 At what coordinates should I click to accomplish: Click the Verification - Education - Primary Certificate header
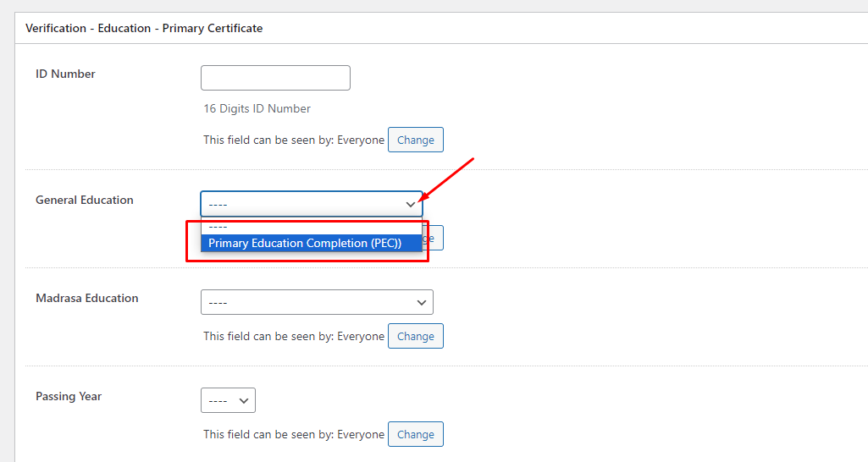coord(144,29)
